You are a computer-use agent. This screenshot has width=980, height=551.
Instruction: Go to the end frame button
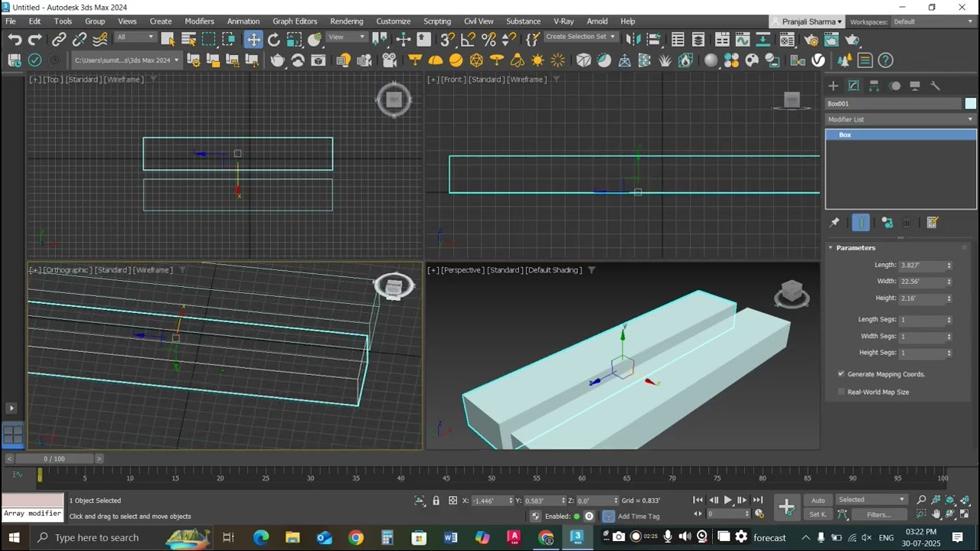click(758, 500)
